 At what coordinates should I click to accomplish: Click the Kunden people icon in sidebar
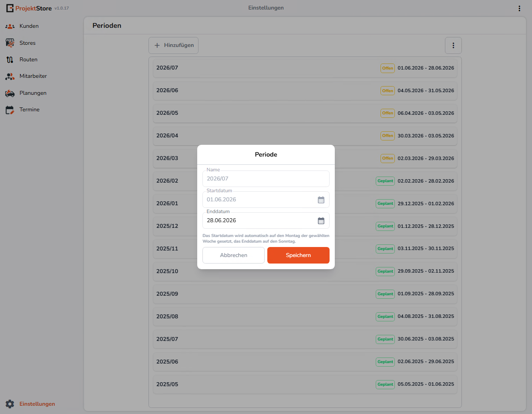click(x=10, y=27)
